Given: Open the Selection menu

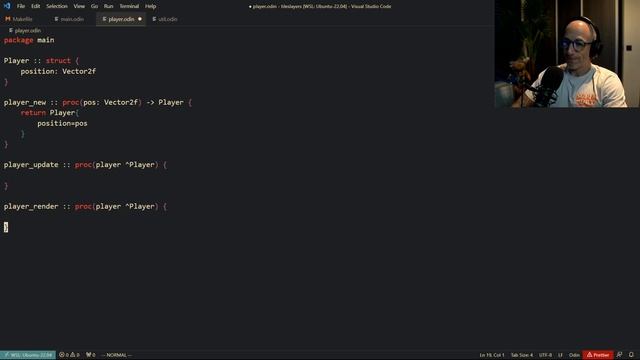Looking at the screenshot, I should 57,6.
